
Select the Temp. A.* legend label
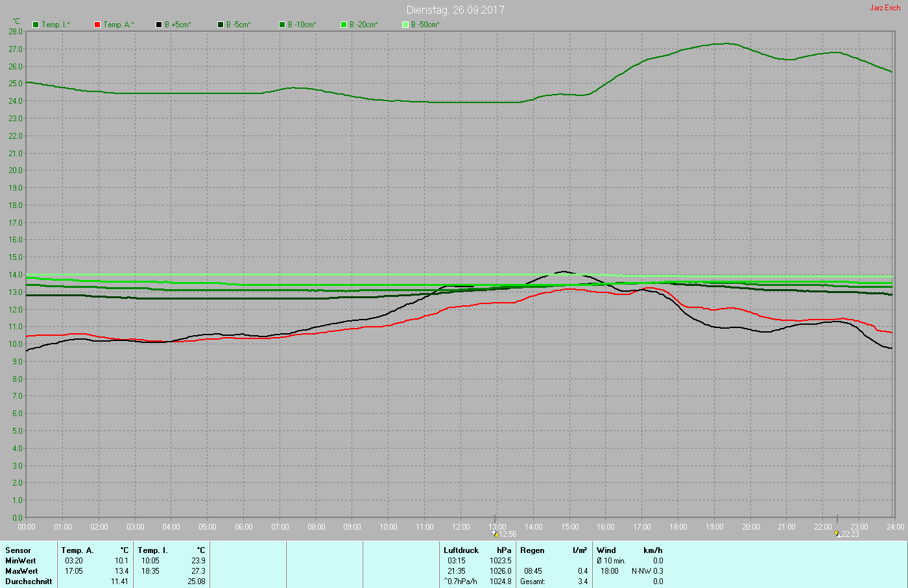[x=119, y=25]
